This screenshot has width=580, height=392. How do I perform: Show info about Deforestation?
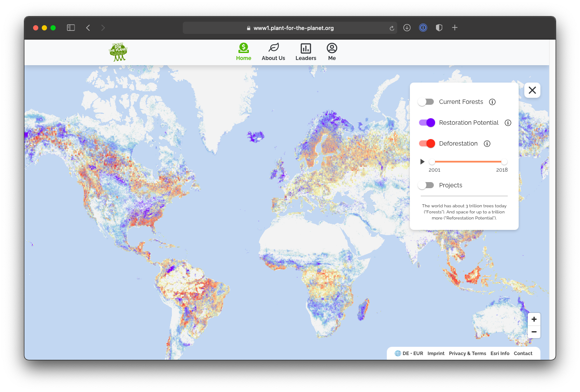[x=487, y=143]
